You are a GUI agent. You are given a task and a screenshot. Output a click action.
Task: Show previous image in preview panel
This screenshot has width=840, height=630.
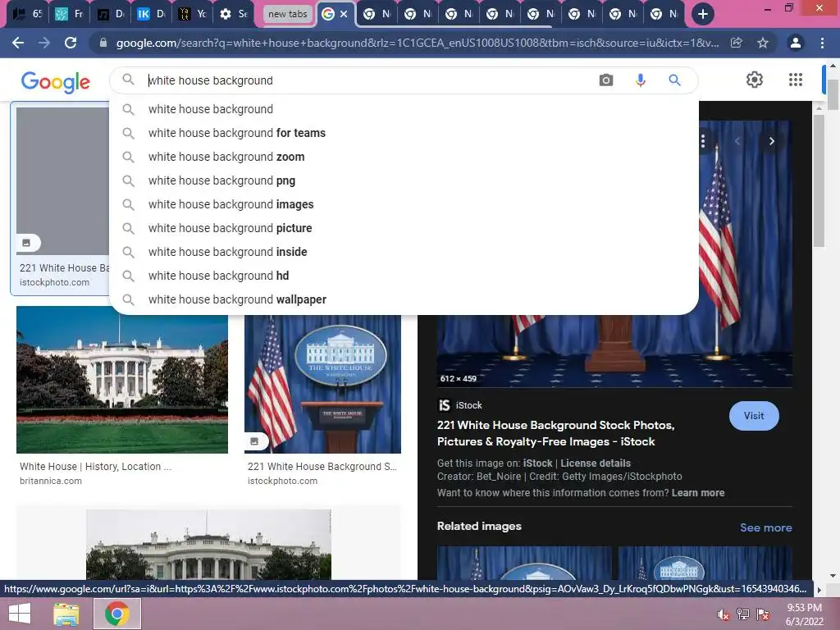pyautogui.click(x=737, y=141)
